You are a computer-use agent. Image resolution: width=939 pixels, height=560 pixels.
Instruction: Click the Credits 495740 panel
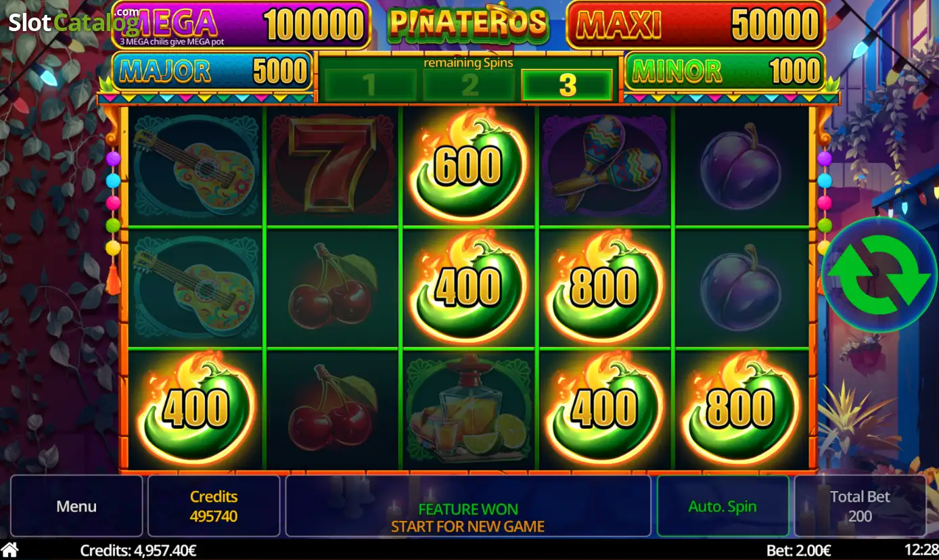click(214, 506)
